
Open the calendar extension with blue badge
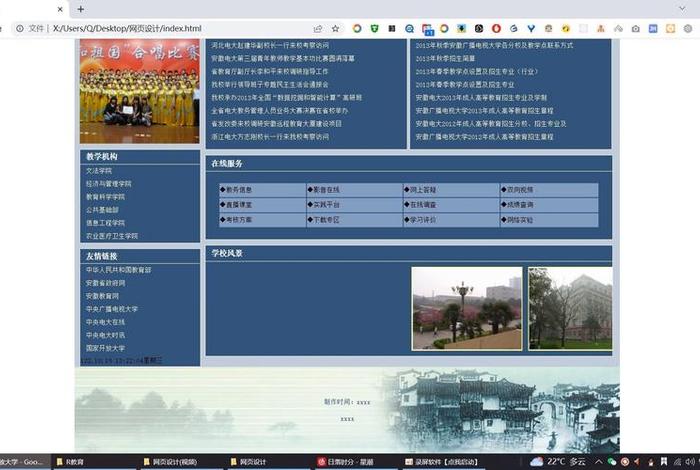click(427, 29)
